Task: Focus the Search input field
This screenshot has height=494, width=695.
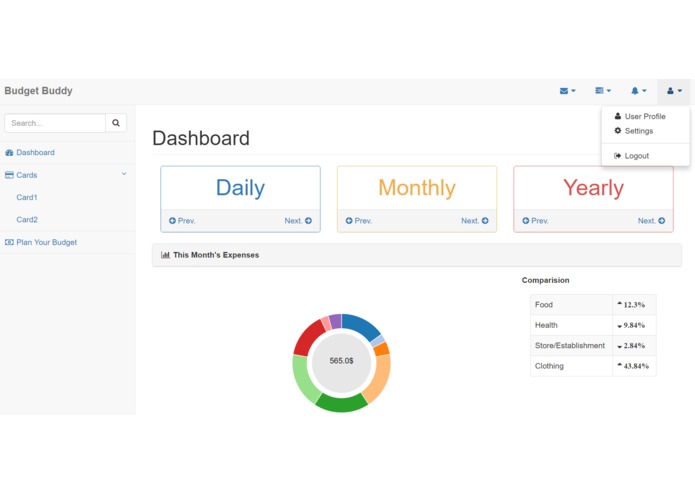Action: click(x=55, y=123)
